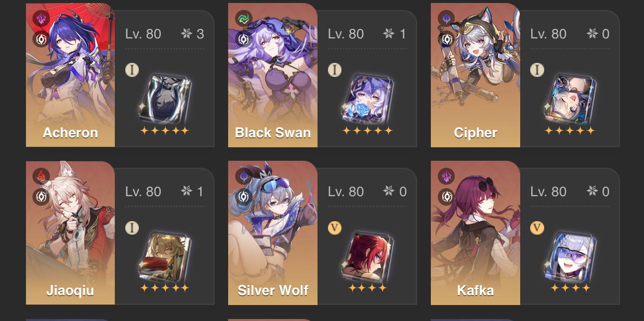Open Cipher's light cone thumbnail

click(570, 98)
